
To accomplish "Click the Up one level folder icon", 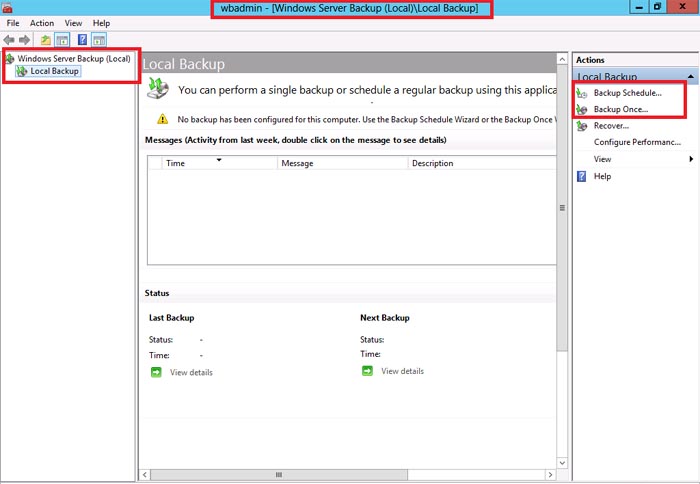I will (46, 40).
